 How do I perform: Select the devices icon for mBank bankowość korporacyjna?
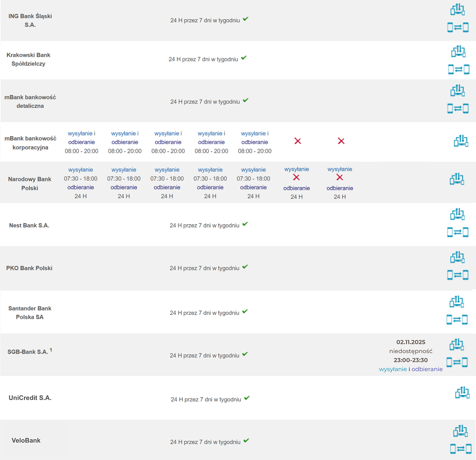(461, 141)
